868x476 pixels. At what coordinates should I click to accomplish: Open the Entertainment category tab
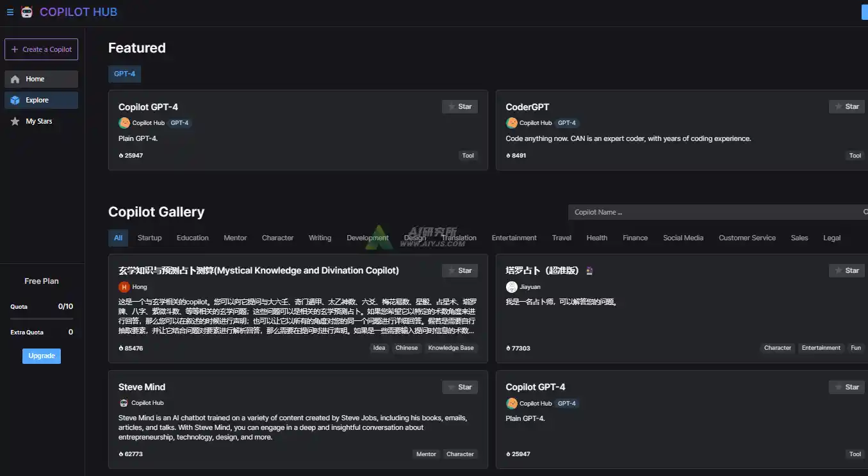pyautogui.click(x=514, y=238)
